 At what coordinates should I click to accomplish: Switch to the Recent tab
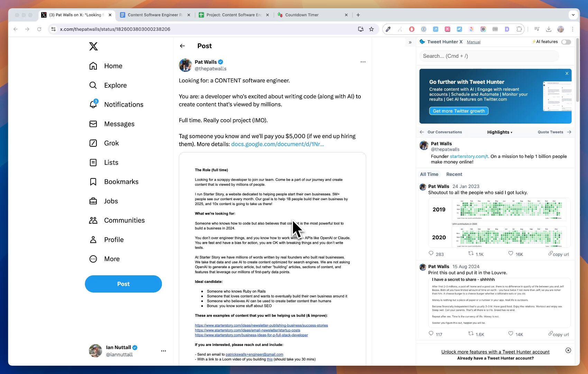[x=454, y=174]
